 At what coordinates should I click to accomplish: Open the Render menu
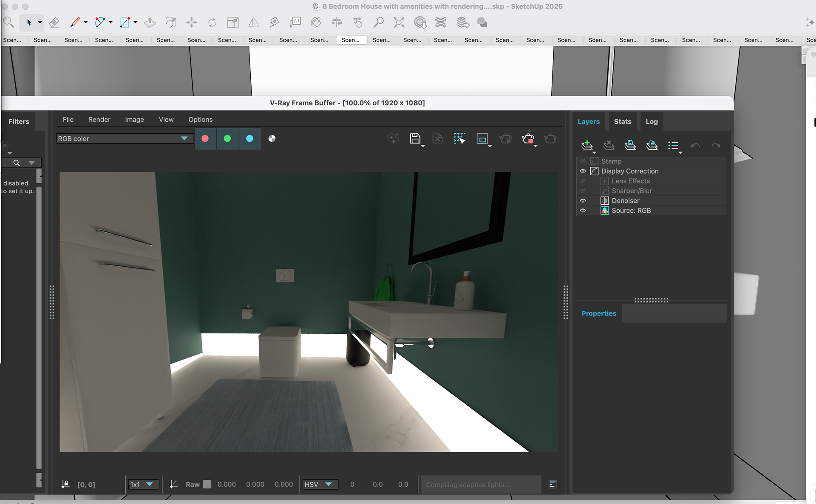coord(99,120)
